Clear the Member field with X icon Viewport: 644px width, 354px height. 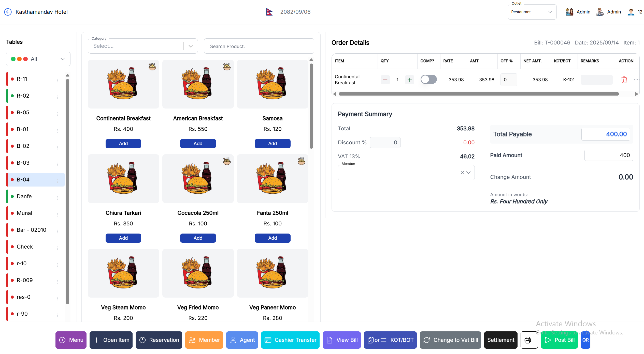462,173
